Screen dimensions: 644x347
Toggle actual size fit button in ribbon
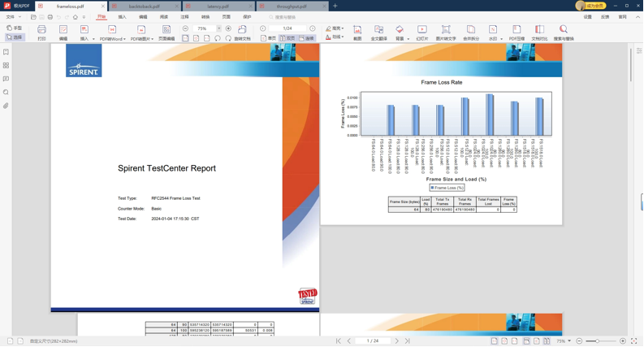[x=185, y=38]
